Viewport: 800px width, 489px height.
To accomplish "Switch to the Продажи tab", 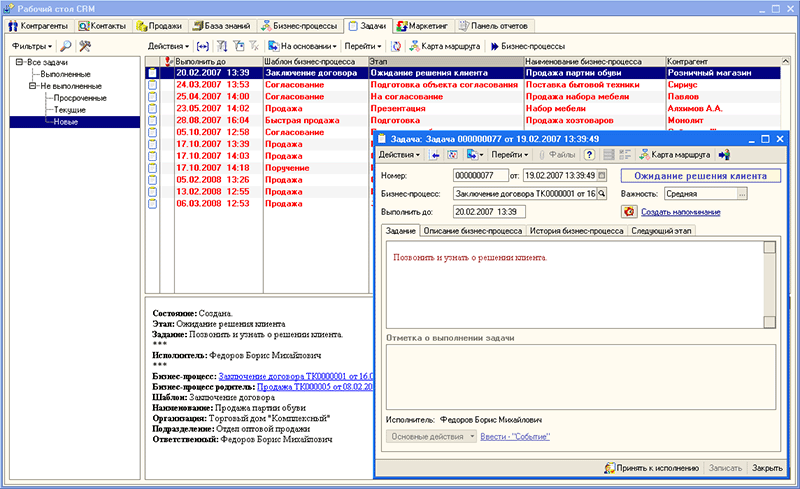I will point(159,26).
